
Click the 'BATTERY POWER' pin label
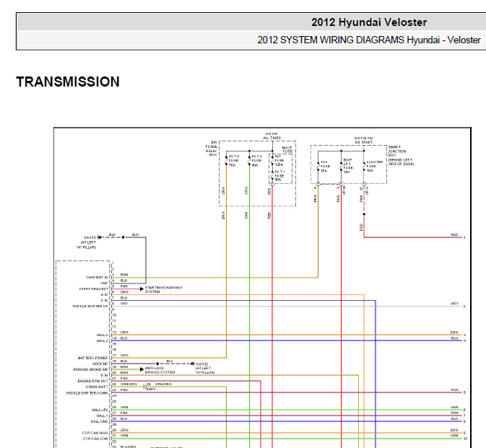point(92,358)
